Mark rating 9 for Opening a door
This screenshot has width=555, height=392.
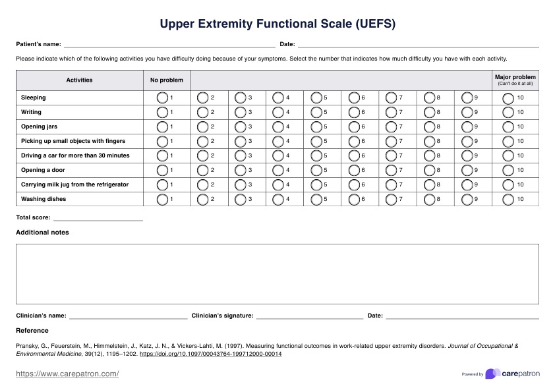(x=467, y=170)
